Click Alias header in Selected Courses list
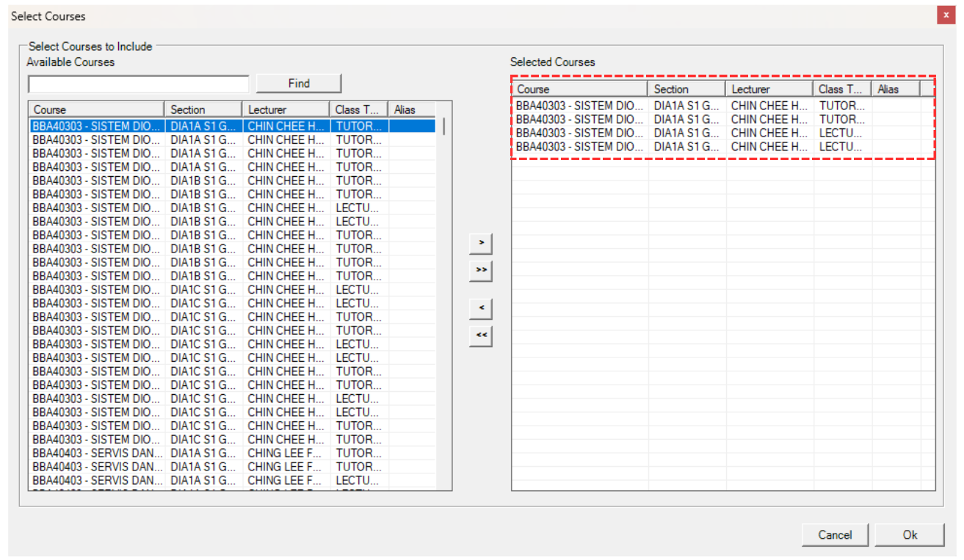 pos(895,89)
